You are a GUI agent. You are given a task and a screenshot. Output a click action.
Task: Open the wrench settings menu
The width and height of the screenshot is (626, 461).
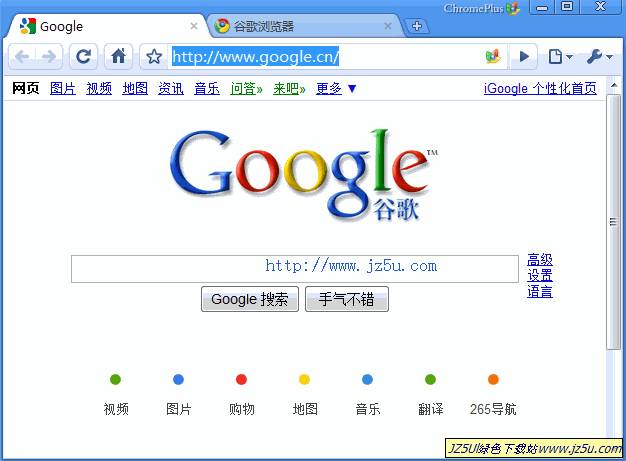point(599,57)
